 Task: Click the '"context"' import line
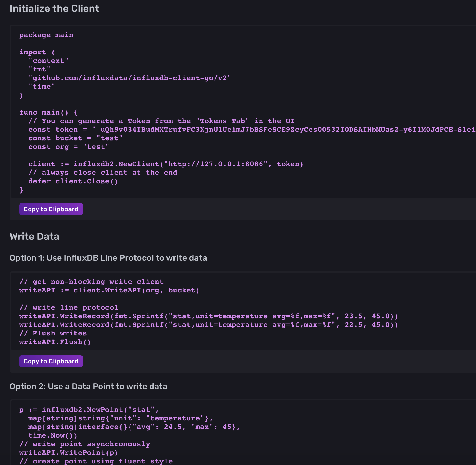click(x=48, y=61)
